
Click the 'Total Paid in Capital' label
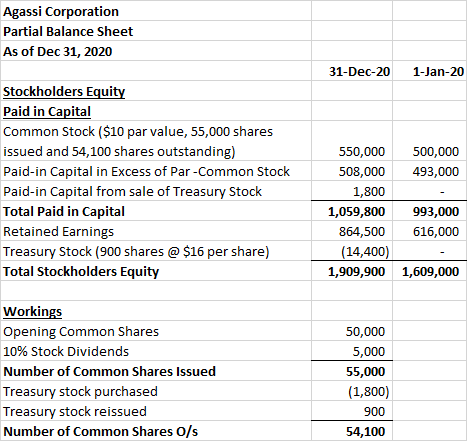[x=64, y=212]
